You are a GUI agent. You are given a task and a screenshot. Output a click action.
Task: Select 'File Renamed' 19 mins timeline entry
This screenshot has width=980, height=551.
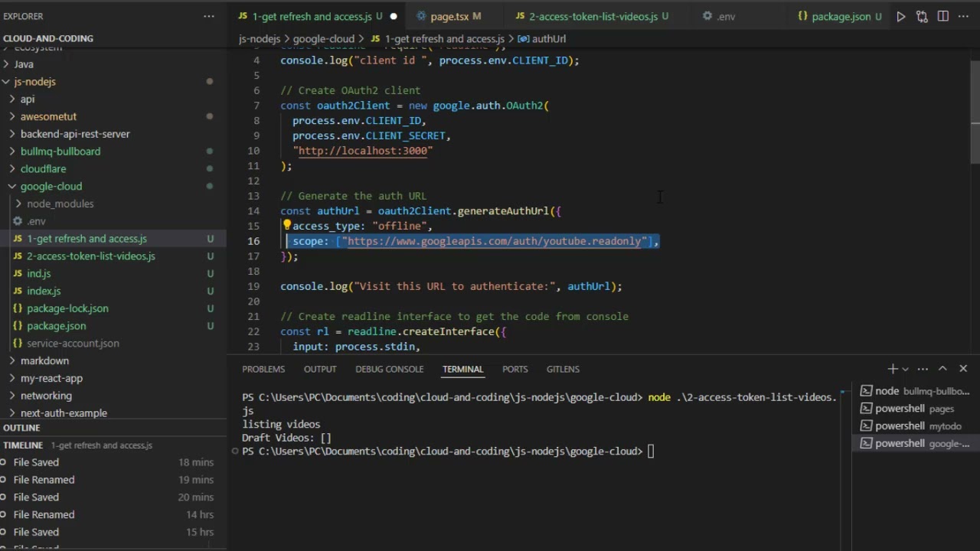(113, 480)
